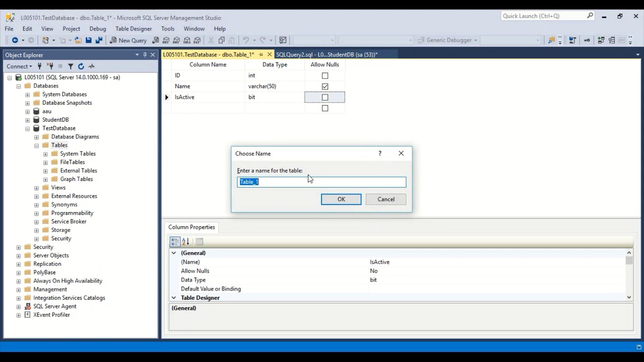The image size is (644, 362).
Task: Open the Debug menu
Action: pos(98,29)
